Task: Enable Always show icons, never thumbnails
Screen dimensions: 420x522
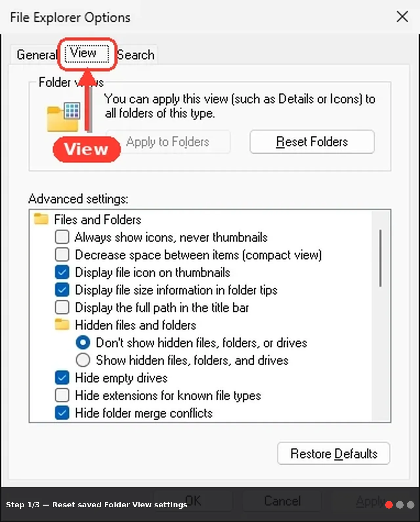Action: [x=62, y=237]
